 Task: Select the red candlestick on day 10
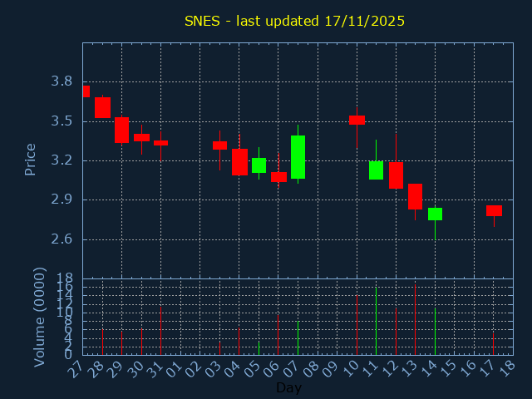[x=357, y=120]
